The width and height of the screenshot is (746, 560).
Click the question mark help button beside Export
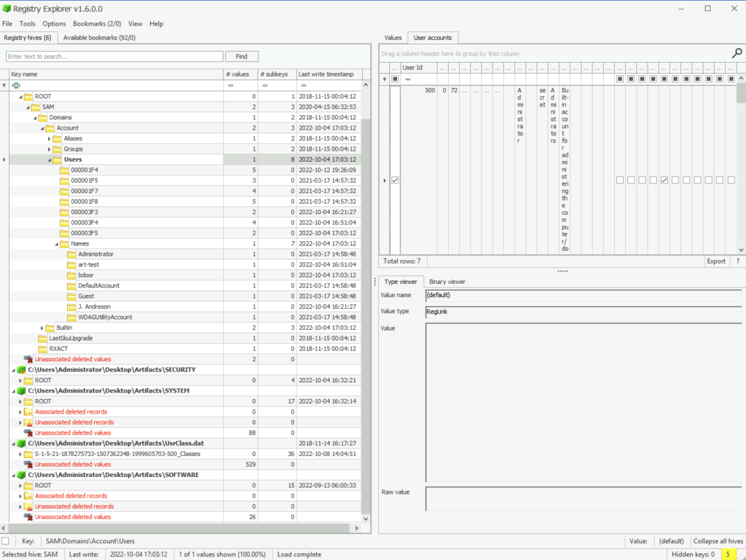[738, 261]
